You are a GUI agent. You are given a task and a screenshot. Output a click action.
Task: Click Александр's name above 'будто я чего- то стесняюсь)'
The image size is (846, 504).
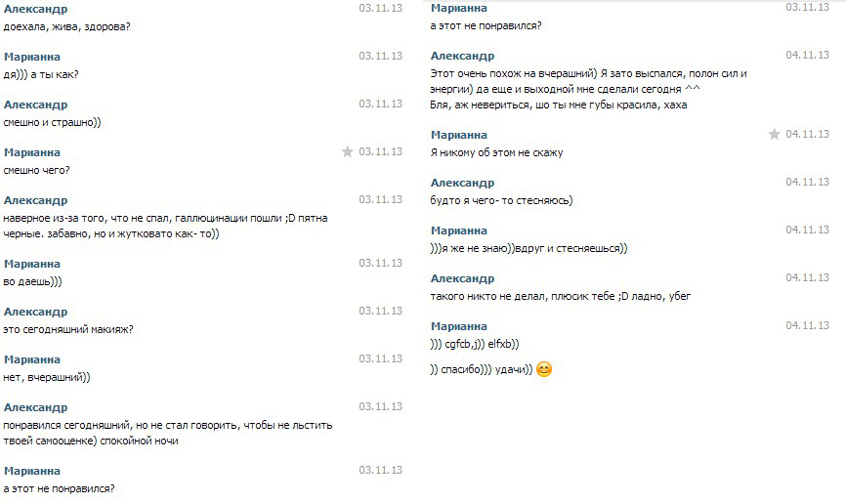462,184
